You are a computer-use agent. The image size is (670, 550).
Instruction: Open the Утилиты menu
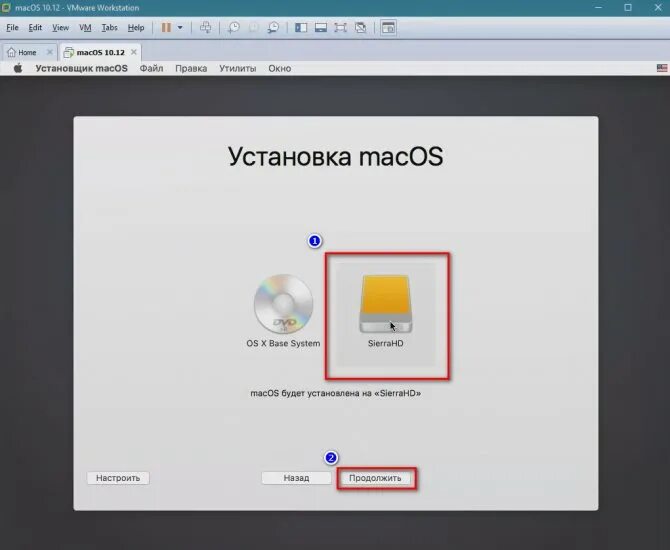pyautogui.click(x=238, y=68)
